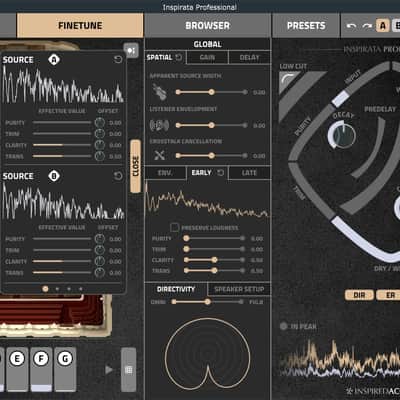
Task: Turn Source B CLARITY offset knob
Action: (100, 261)
